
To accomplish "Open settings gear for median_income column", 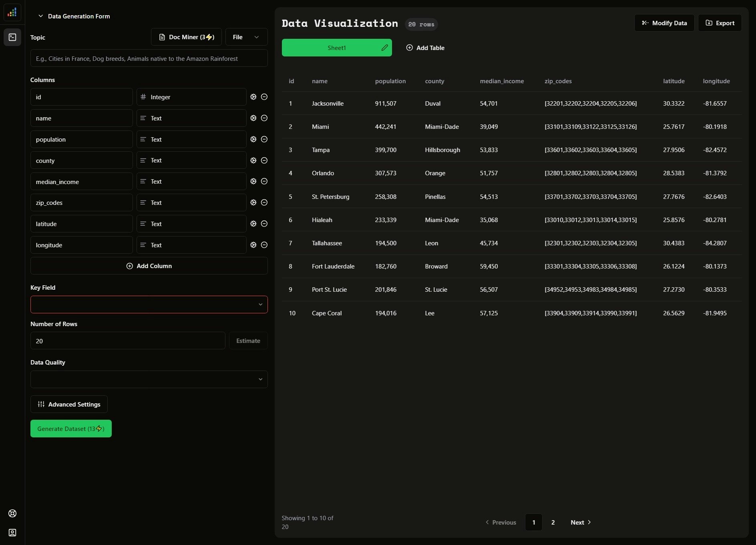I will click(253, 181).
